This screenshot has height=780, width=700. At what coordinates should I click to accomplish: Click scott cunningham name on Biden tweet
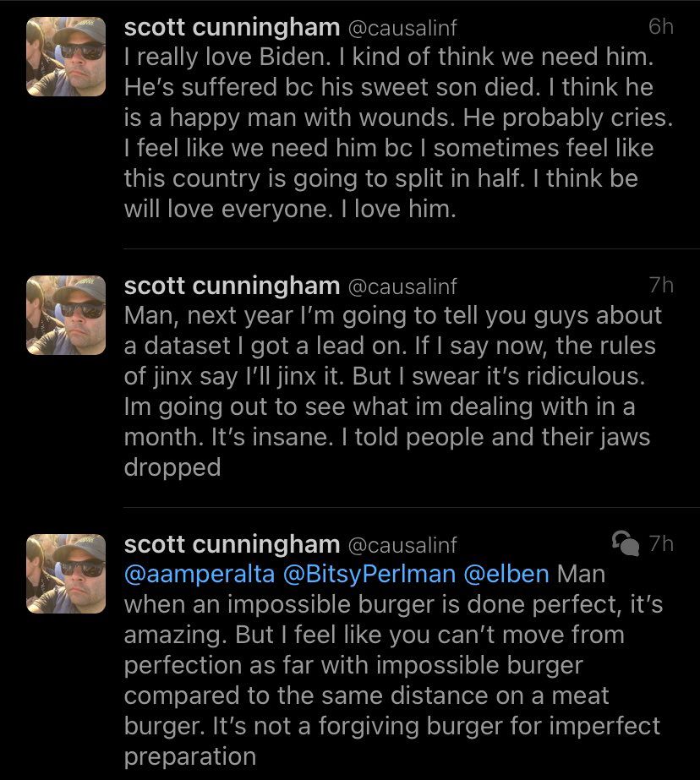pos(231,27)
